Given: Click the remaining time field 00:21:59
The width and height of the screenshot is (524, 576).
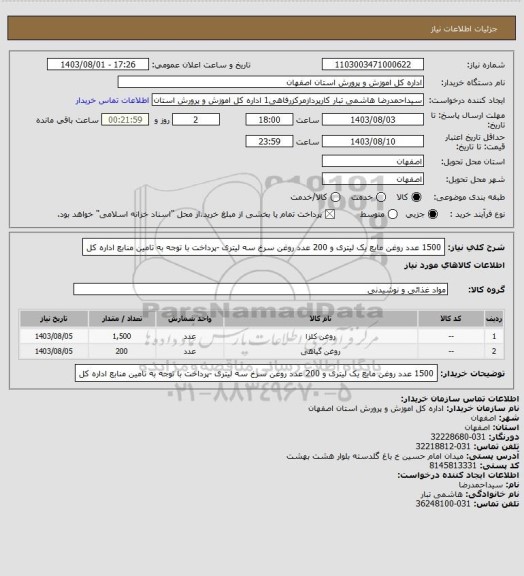Looking at the screenshot, I should (125, 120).
